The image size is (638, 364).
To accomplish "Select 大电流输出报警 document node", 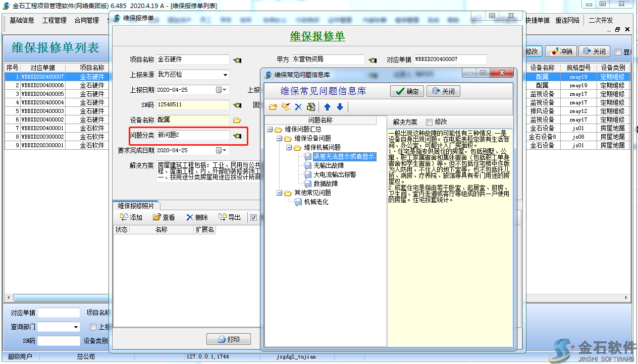I will [335, 174].
